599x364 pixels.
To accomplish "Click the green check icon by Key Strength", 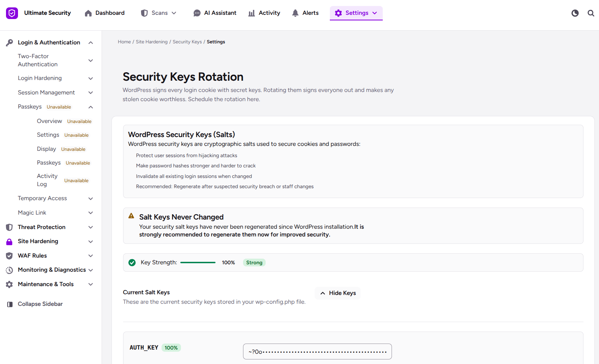I will pyautogui.click(x=132, y=263).
